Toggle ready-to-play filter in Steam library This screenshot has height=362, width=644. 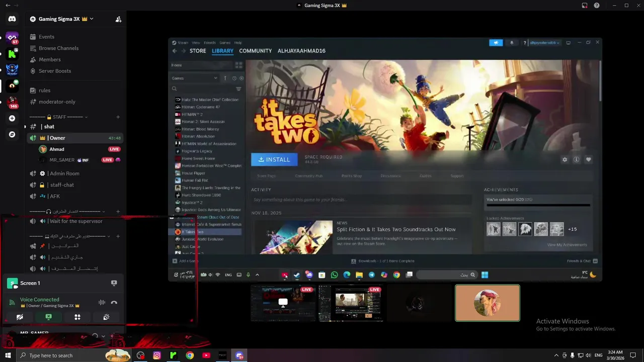point(242,78)
